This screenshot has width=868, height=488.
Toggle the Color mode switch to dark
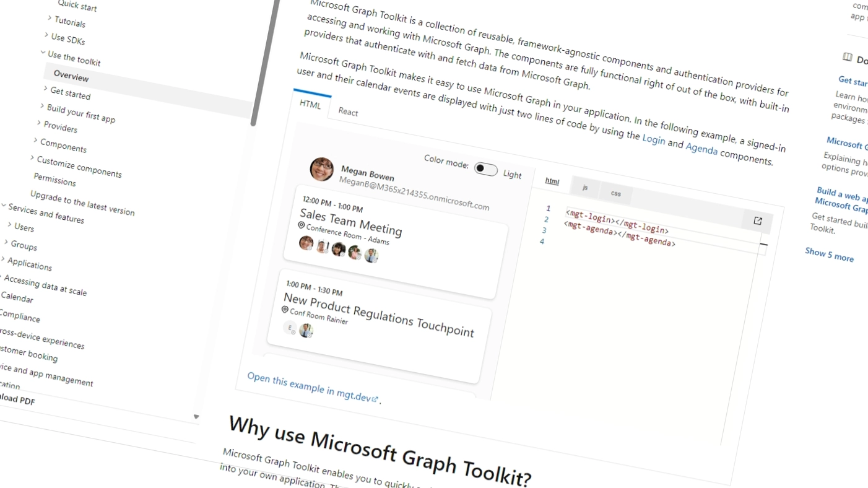486,170
